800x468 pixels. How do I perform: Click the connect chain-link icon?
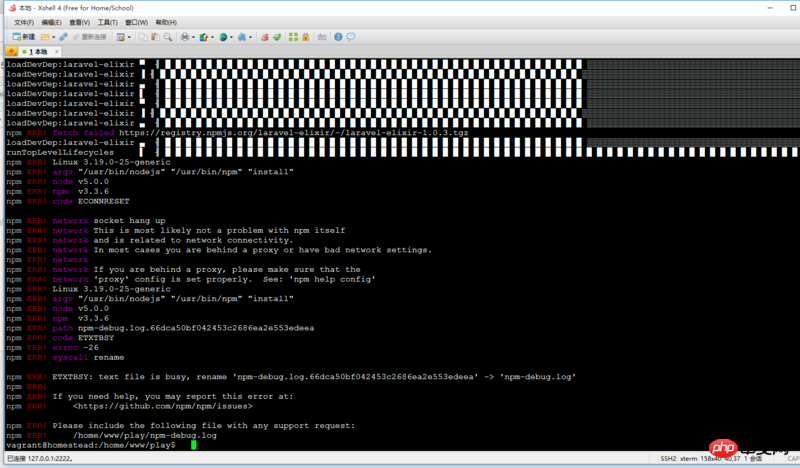(x=63, y=37)
